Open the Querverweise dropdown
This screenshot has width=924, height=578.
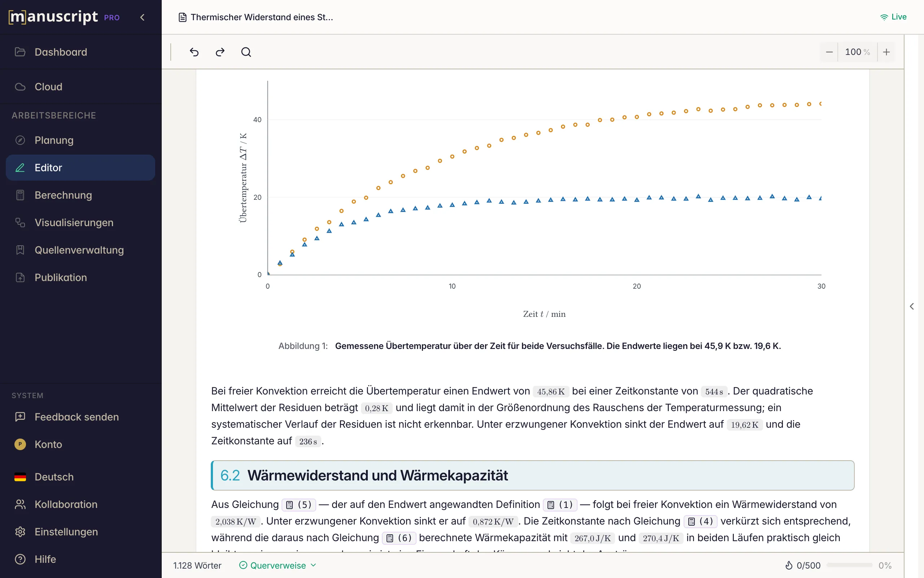point(278,565)
